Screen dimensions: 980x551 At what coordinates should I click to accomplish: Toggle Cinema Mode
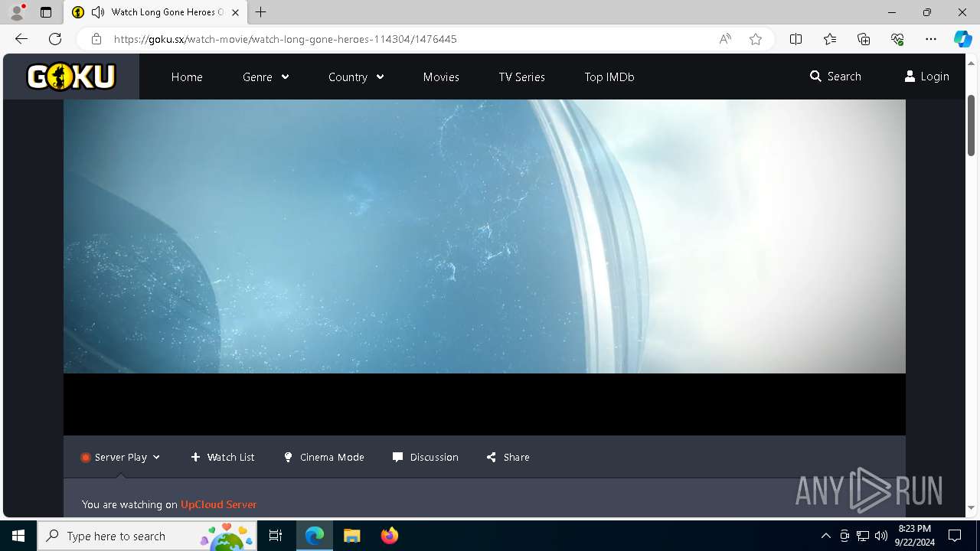coord(324,457)
